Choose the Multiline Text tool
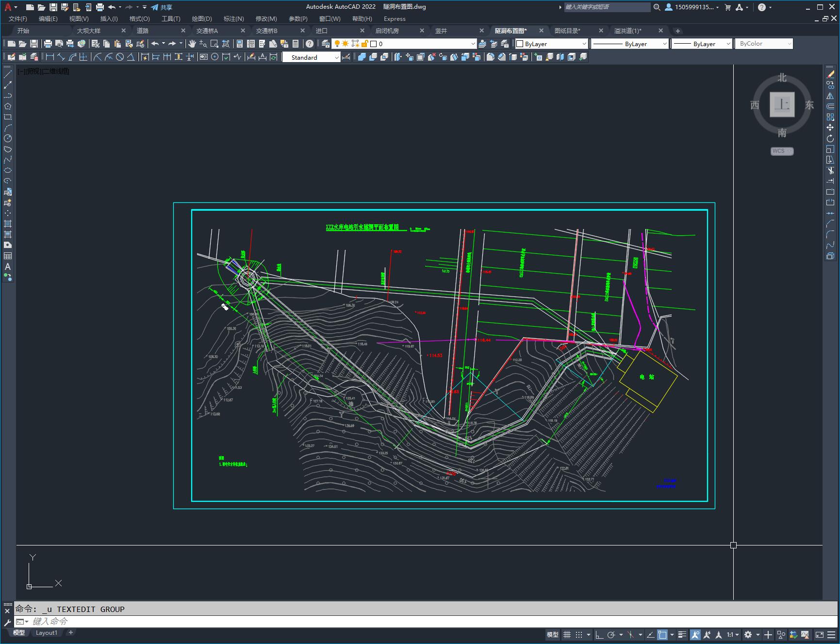Image resolution: width=840 pixels, height=644 pixels. (x=8, y=266)
